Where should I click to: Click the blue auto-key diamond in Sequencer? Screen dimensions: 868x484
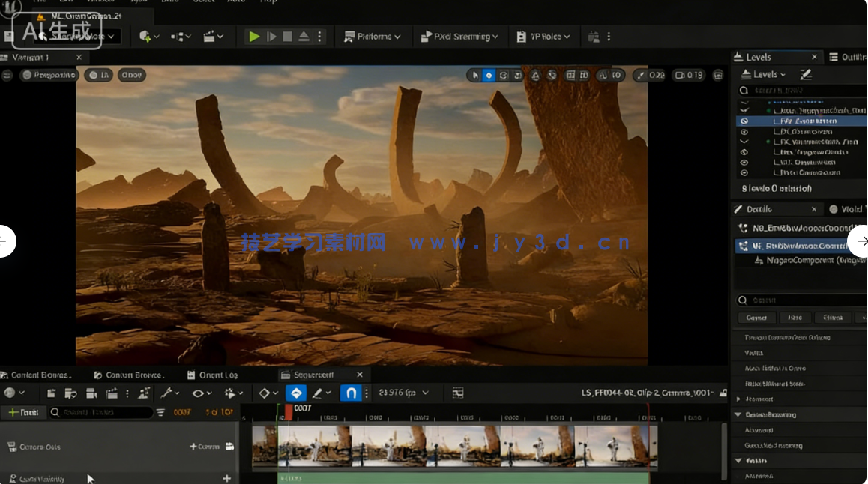pyautogui.click(x=296, y=393)
